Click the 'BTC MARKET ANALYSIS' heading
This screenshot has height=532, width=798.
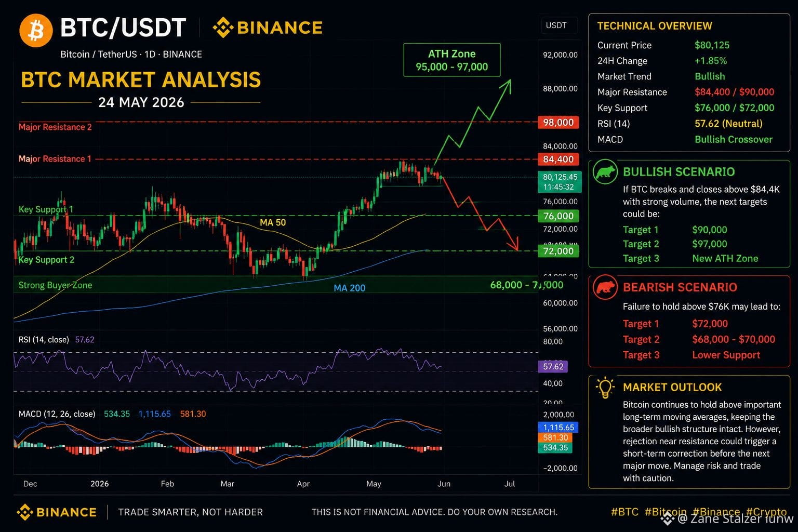click(x=141, y=80)
